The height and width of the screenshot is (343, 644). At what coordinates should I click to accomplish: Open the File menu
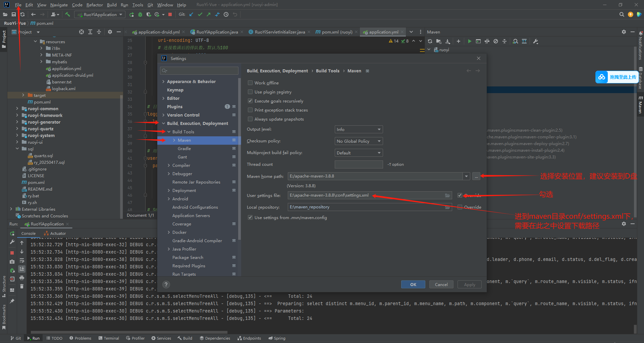[18, 5]
